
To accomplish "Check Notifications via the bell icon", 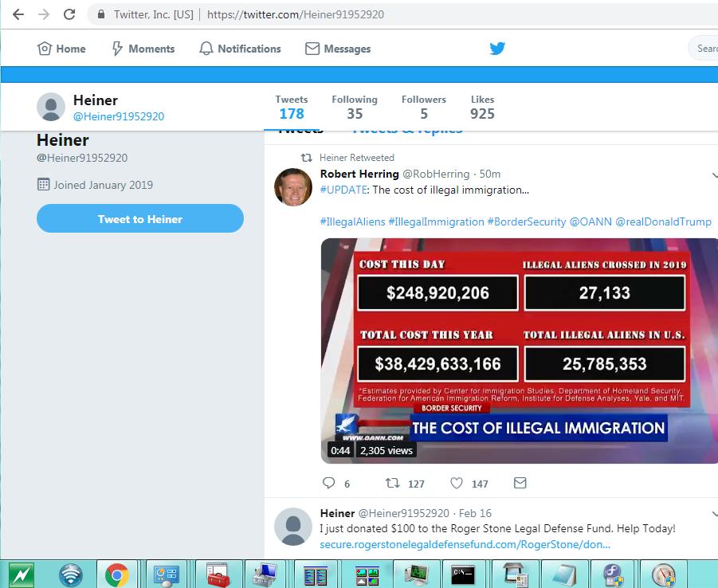I will click(239, 49).
